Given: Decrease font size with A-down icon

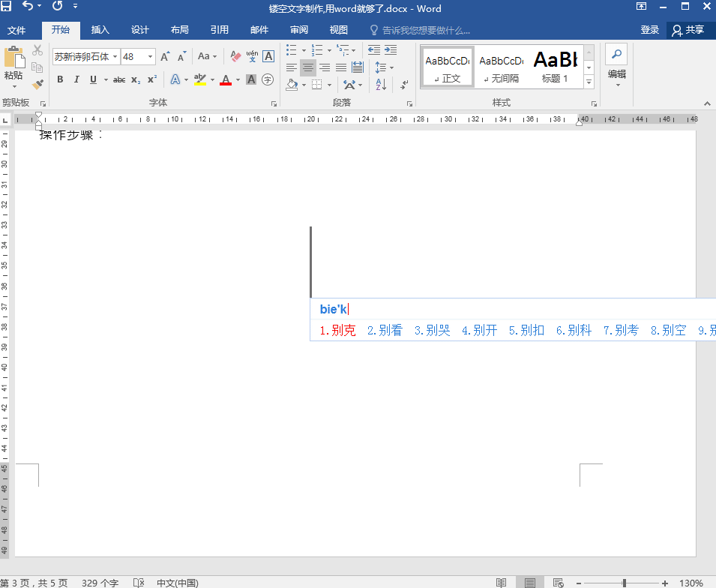Looking at the screenshot, I should [x=181, y=56].
